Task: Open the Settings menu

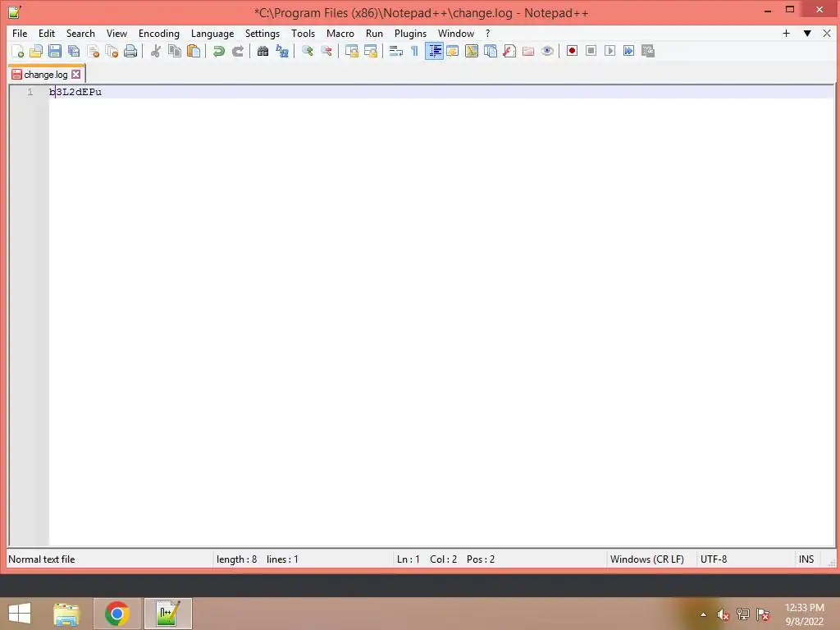Action: click(262, 33)
